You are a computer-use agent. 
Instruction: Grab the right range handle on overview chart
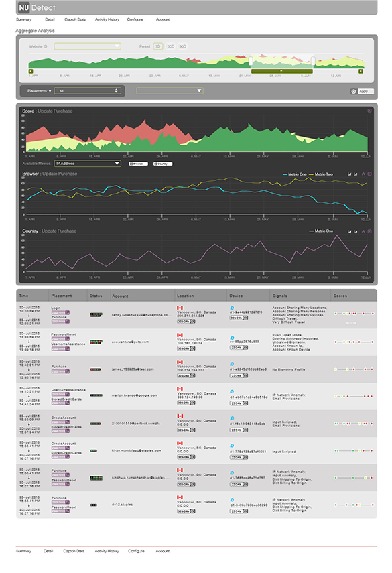pyautogui.click(x=313, y=61)
